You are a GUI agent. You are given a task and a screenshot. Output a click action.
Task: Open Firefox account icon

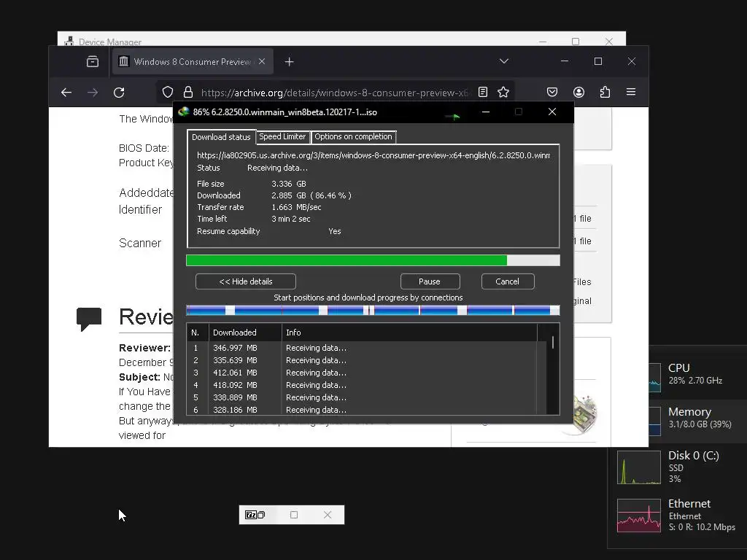tap(578, 92)
